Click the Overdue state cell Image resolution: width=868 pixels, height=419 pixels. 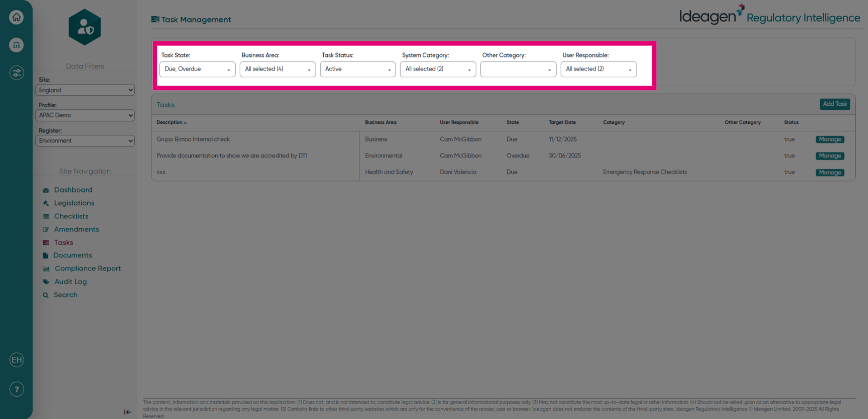click(x=518, y=155)
